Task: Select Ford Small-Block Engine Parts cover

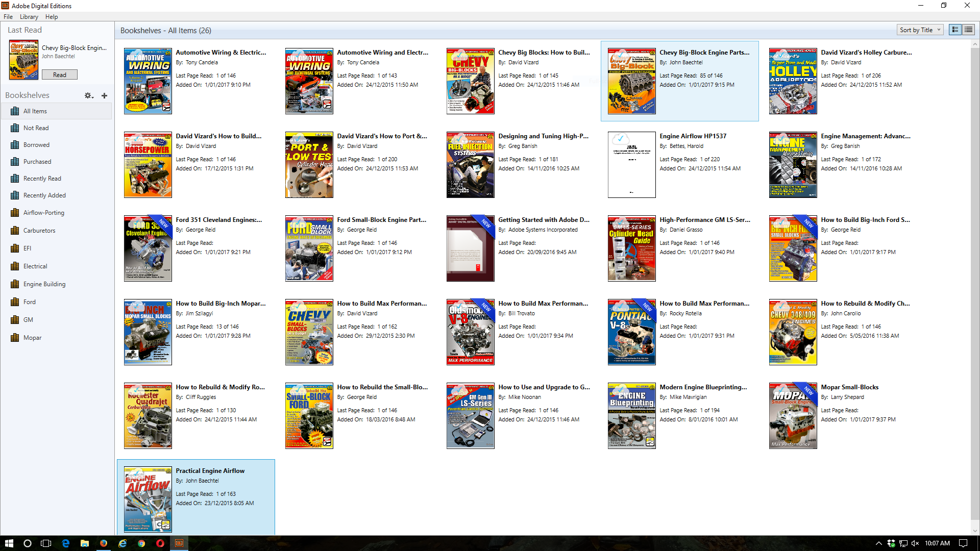Action: point(309,248)
